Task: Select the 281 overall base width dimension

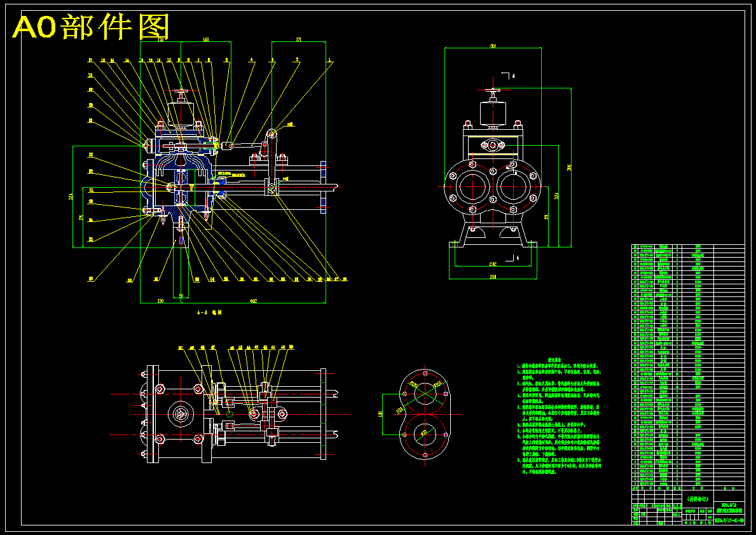Action: (493, 277)
